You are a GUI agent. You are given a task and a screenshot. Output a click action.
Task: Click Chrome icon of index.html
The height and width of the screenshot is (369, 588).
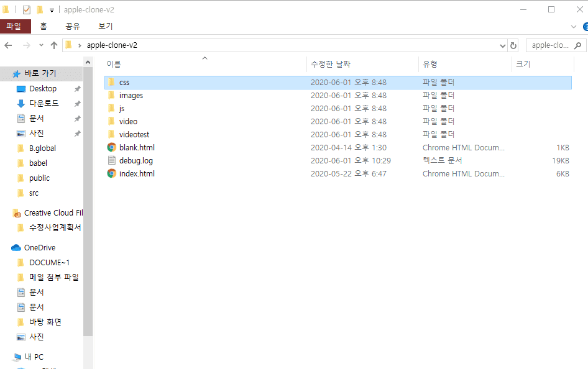tap(111, 173)
